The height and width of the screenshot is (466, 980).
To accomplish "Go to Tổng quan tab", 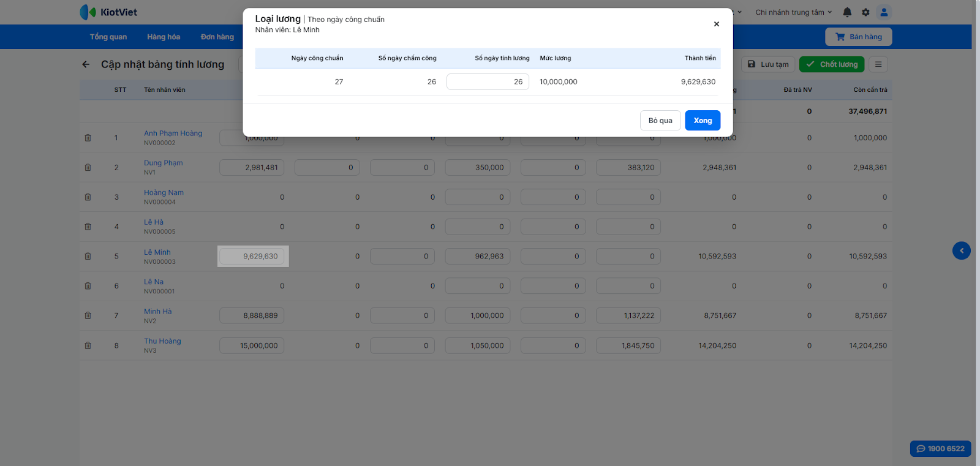I will coord(108,37).
